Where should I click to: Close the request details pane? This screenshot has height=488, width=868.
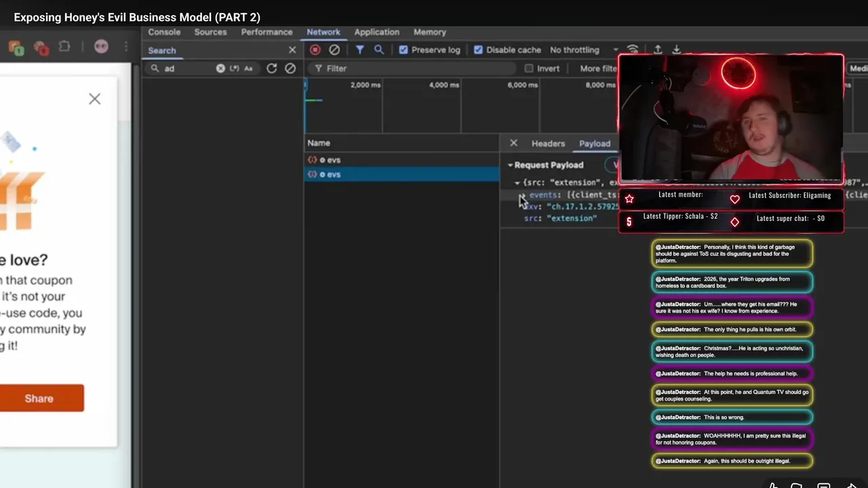(x=513, y=143)
